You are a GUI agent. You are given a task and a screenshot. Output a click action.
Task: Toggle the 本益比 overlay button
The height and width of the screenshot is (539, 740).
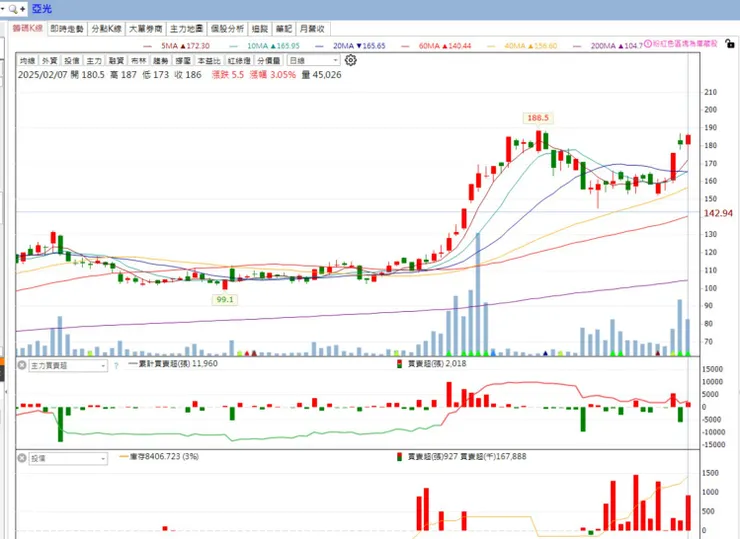[209, 60]
